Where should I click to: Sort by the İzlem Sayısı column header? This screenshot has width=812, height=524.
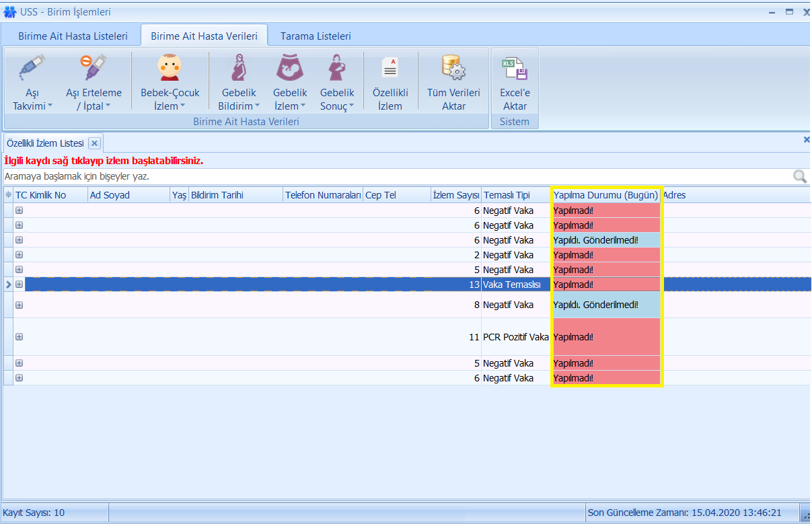click(455, 195)
